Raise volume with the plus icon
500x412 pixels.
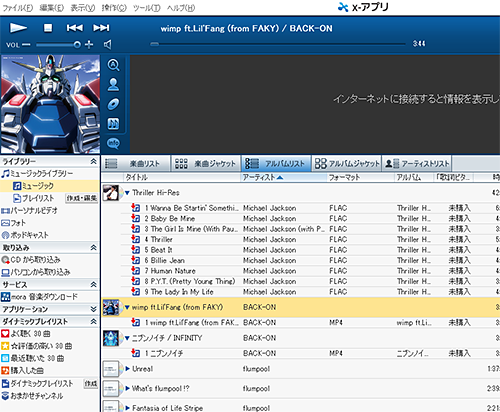[89, 44]
